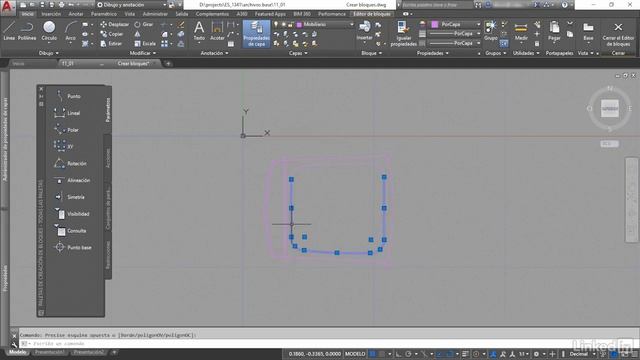Image resolution: width=640 pixels, height=360 pixels.
Task: Select the Círculo tool
Action: click(x=49, y=31)
